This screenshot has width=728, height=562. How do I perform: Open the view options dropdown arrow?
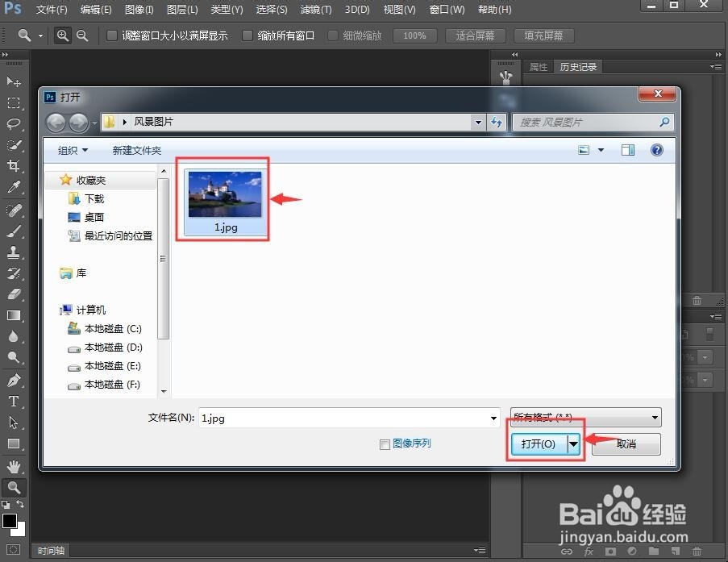(x=601, y=150)
